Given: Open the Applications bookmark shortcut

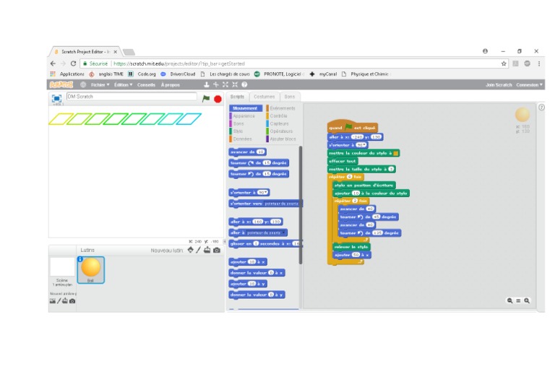Looking at the screenshot, I should (67, 74).
